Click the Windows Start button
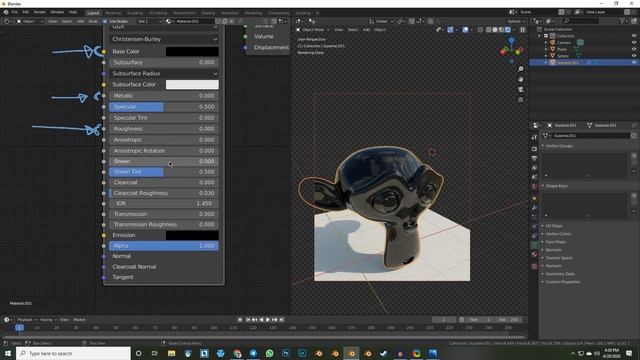The image size is (640, 360). [8, 353]
